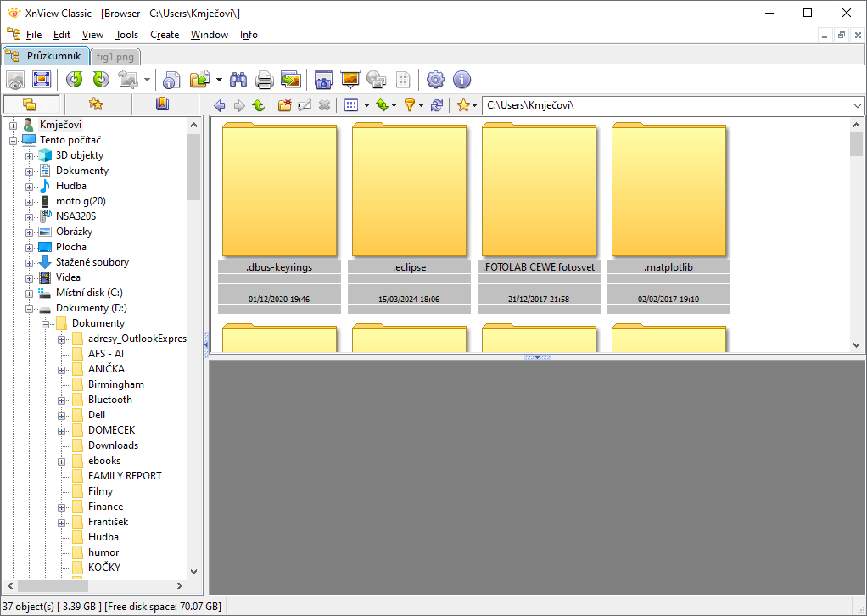Go to the parent folder with the green up arrow
Viewport: 867px width, 616px height.
[258, 105]
